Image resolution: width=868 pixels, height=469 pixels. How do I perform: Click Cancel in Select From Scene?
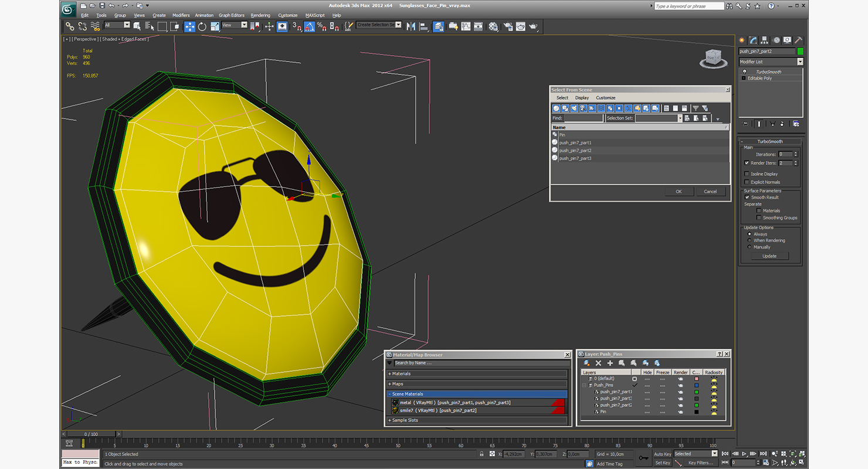[x=710, y=192]
